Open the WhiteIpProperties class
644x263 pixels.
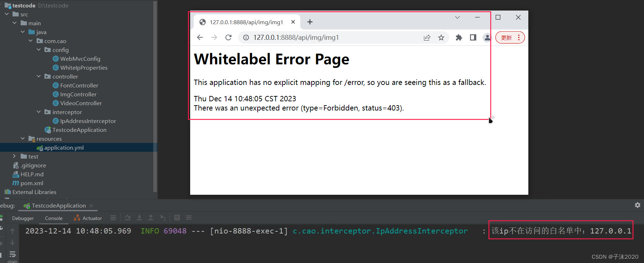84,68
